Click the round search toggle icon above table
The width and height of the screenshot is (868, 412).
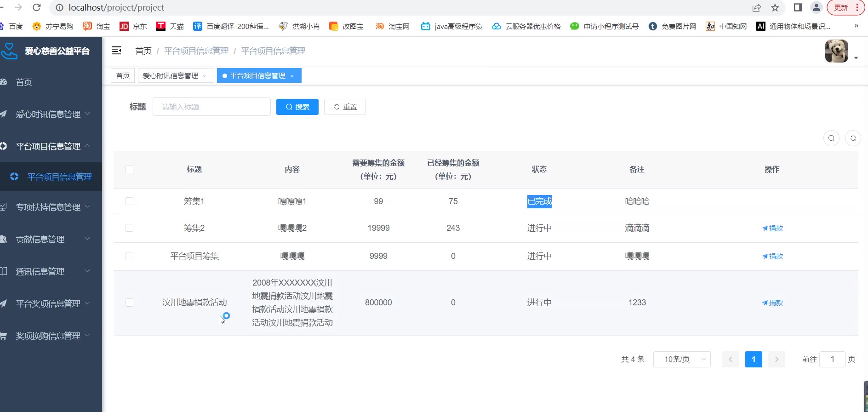pos(831,138)
